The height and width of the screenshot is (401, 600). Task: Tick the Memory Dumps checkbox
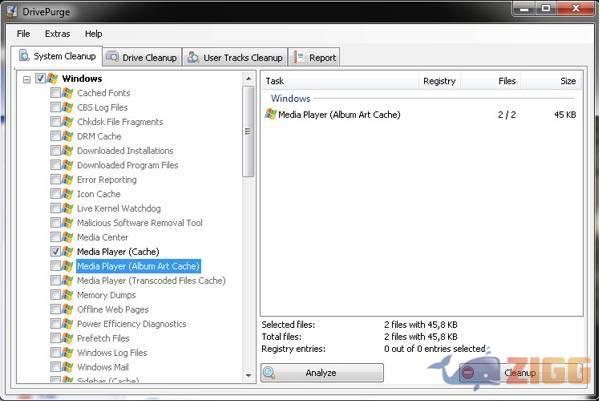pyautogui.click(x=55, y=295)
